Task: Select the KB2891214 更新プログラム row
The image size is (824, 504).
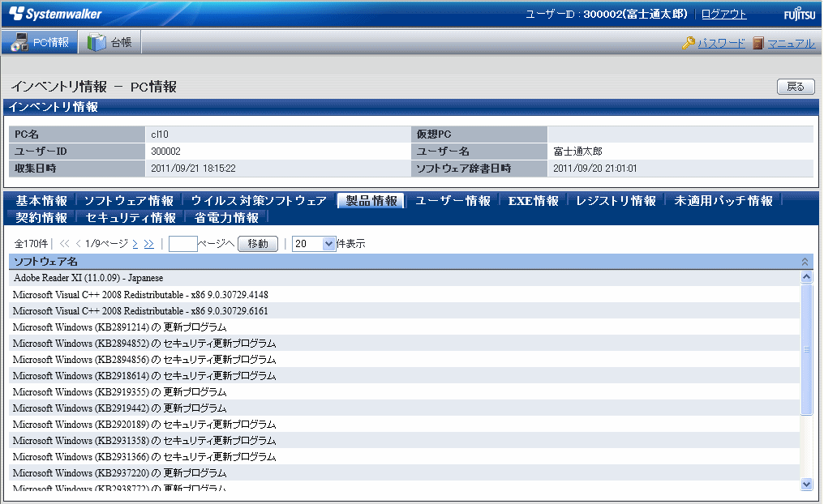Action: point(405,327)
